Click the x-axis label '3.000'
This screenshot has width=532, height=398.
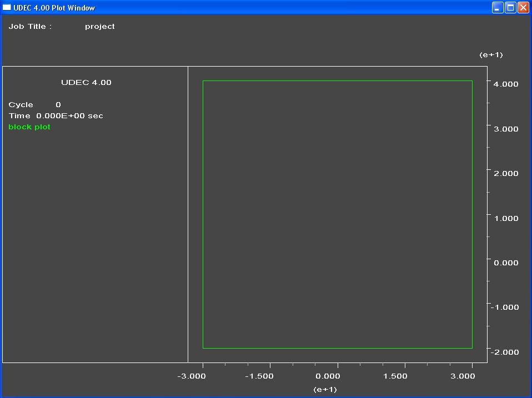[x=463, y=376]
